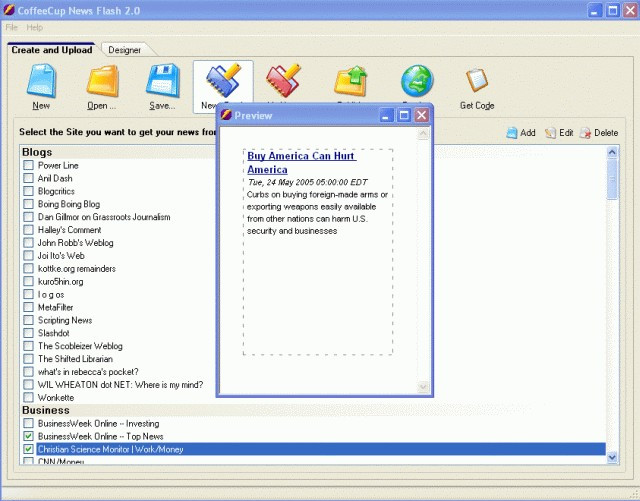
Task: Select the Business category header
Action: [46, 410]
